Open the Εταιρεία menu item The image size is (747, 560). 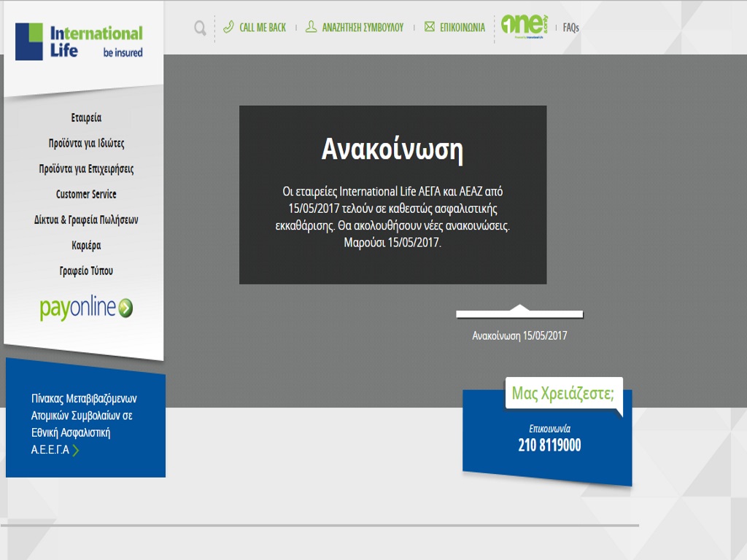pos(86,117)
